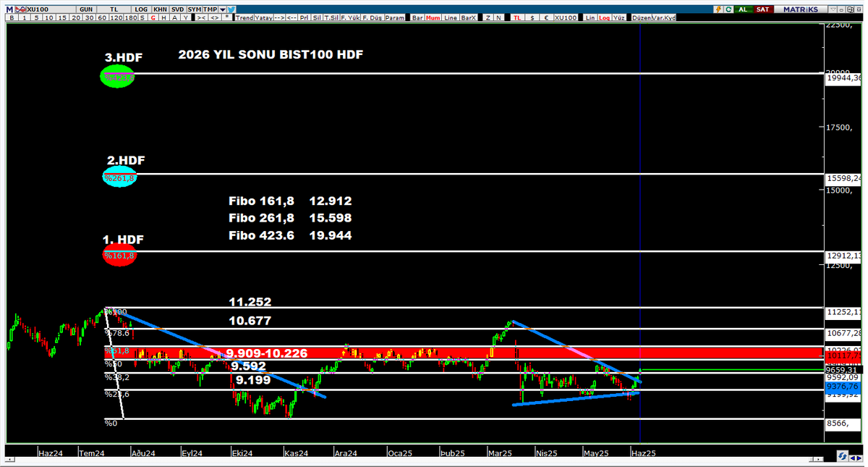868x467 pixels.
Task: Click the chart symbol icon beside XU100
Action: pyautogui.click(x=21, y=9)
